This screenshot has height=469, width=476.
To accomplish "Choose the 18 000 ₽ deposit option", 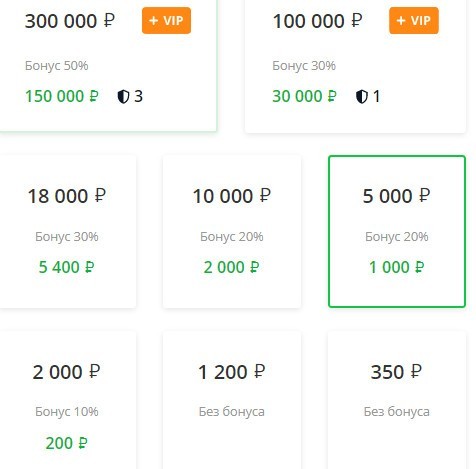I will 68,231.
